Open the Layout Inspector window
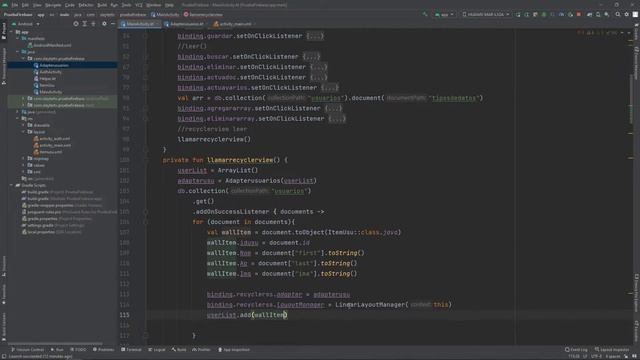This screenshot has height=360, width=640. (x=612, y=350)
